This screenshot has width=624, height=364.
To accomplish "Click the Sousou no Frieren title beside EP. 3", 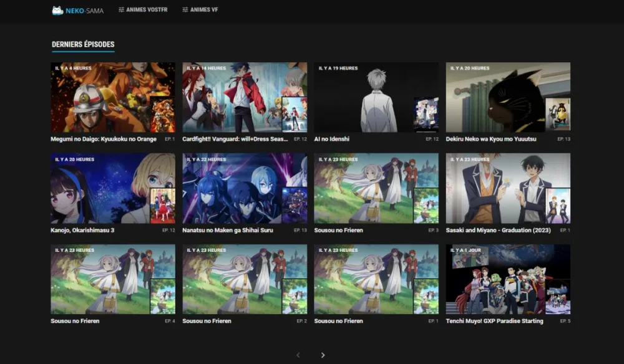I will (339, 230).
